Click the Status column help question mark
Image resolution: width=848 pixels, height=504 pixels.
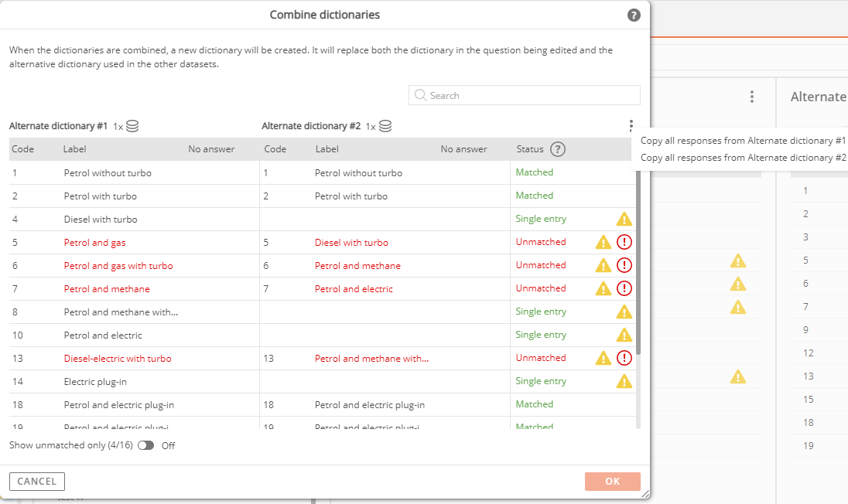(x=558, y=149)
